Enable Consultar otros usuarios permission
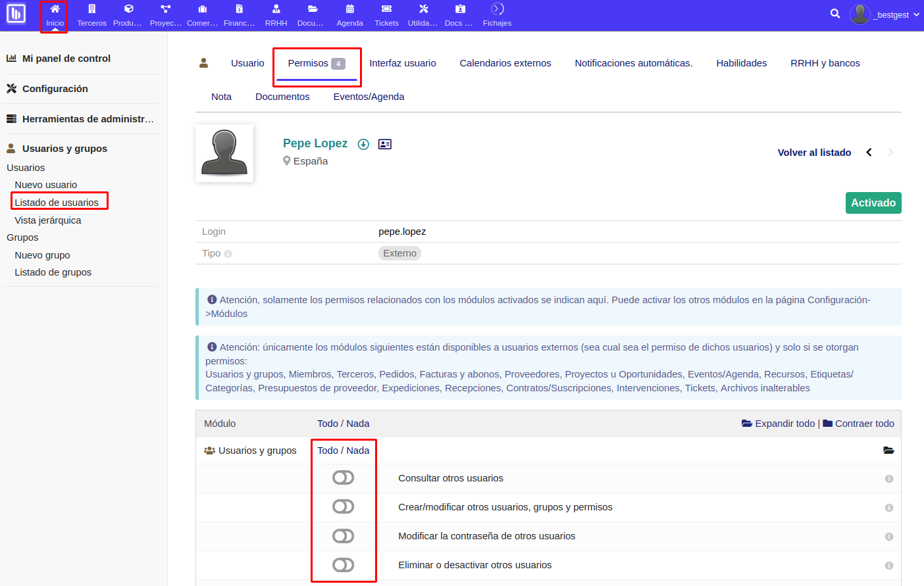Viewport: 924px width, 586px height. [x=343, y=477]
